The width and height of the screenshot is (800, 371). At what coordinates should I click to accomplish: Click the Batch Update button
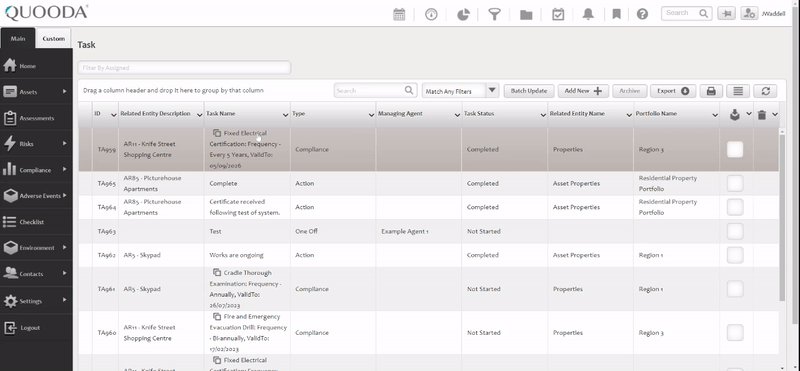(529, 91)
